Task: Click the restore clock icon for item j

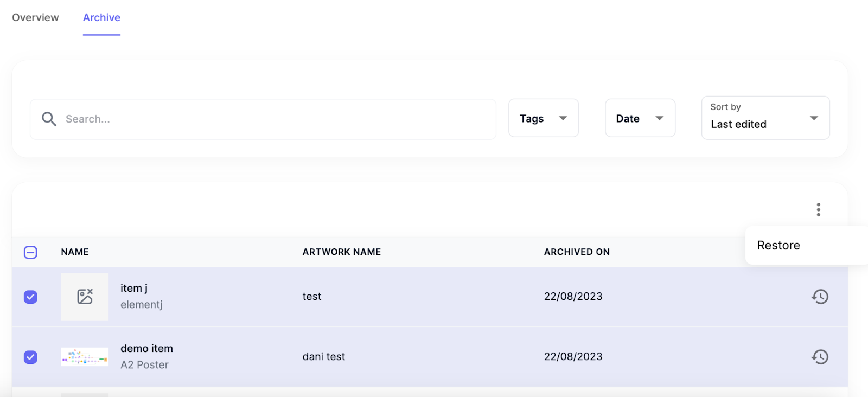Action: click(820, 297)
